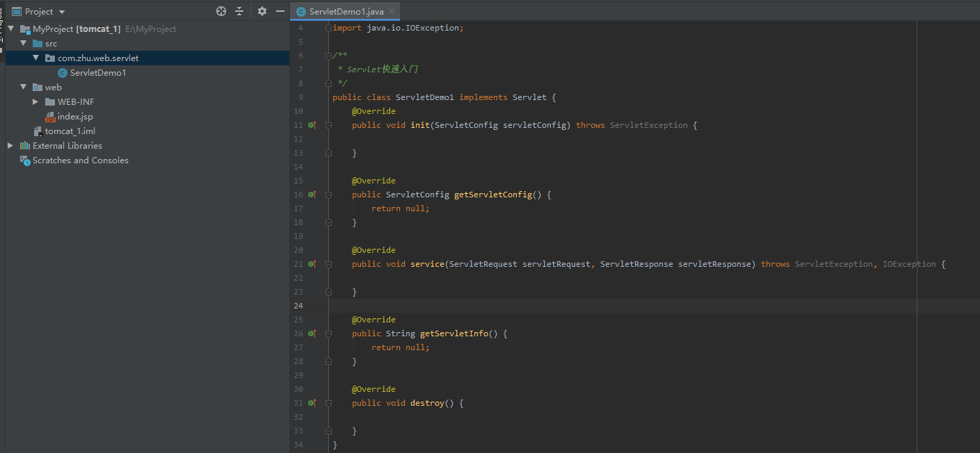Fold the init method at line 11
Viewport: 980px width, 453px height.
(x=328, y=125)
